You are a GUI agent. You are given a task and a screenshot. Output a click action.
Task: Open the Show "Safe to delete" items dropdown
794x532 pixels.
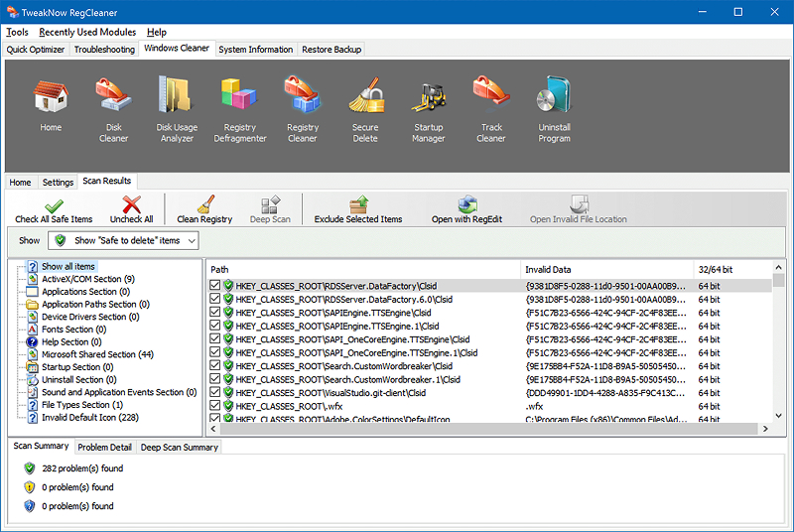[x=123, y=240]
